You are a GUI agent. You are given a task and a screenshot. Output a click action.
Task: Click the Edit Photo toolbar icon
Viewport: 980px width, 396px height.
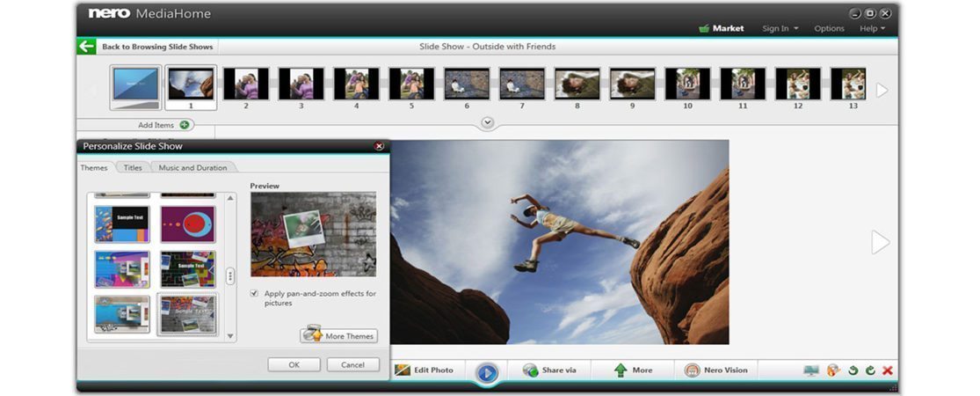[403, 370]
